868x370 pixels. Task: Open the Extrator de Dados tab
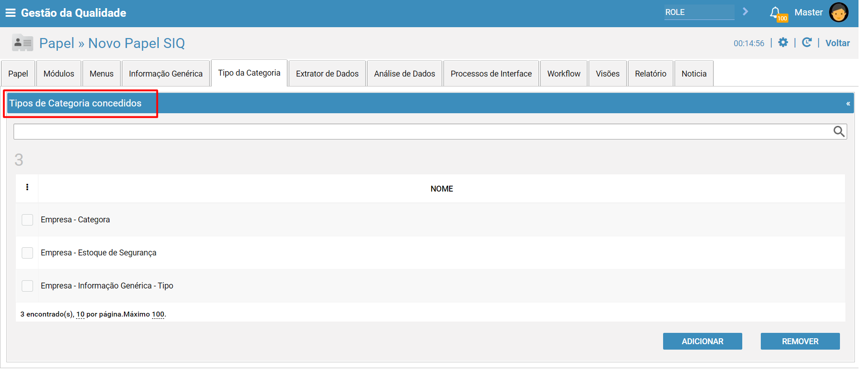pyautogui.click(x=327, y=73)
